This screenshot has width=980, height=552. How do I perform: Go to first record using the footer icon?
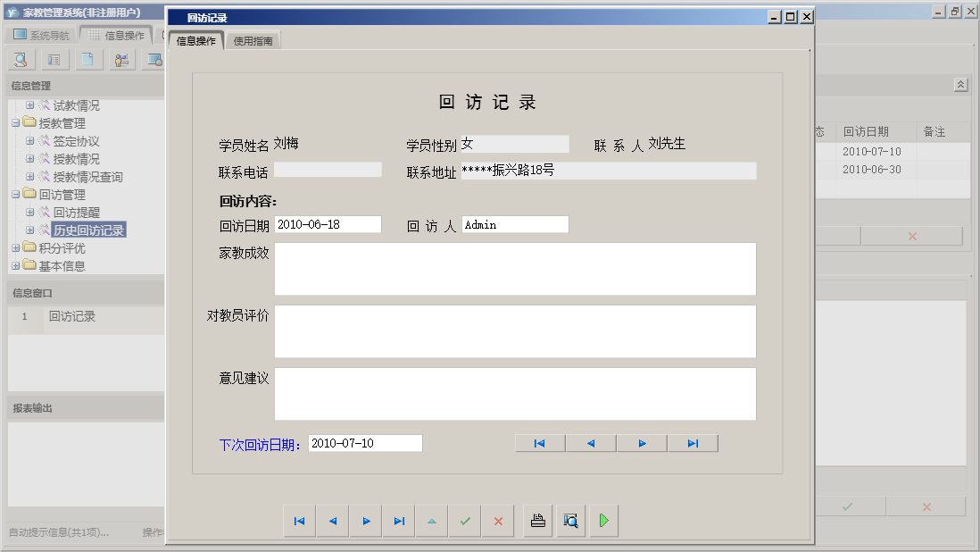[x=299, y=520]
